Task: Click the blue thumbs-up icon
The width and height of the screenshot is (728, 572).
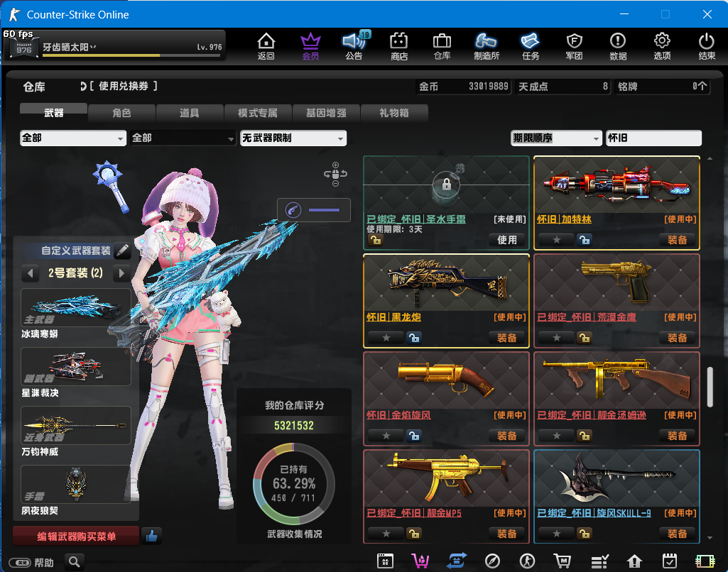Action: click(151, 537)
